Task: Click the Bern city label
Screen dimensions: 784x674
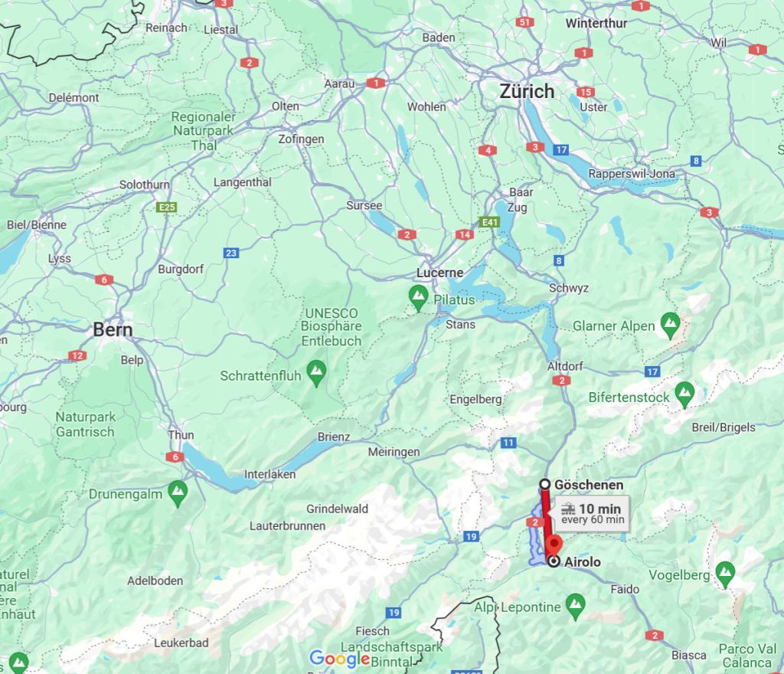Action: 113,330
